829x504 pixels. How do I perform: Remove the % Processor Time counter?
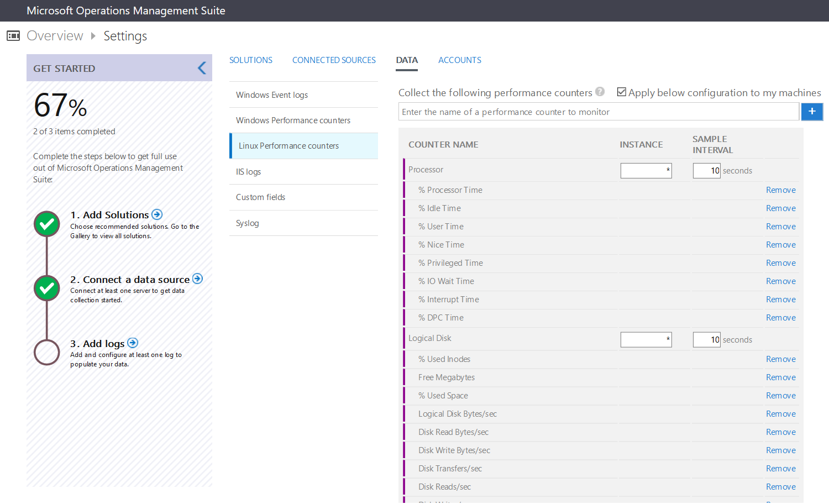781,190
